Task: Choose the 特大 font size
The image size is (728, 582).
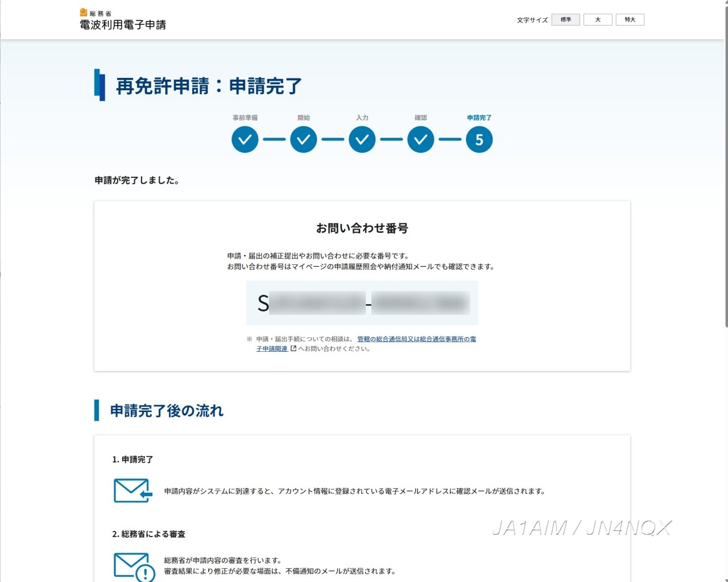Action: 630,20
